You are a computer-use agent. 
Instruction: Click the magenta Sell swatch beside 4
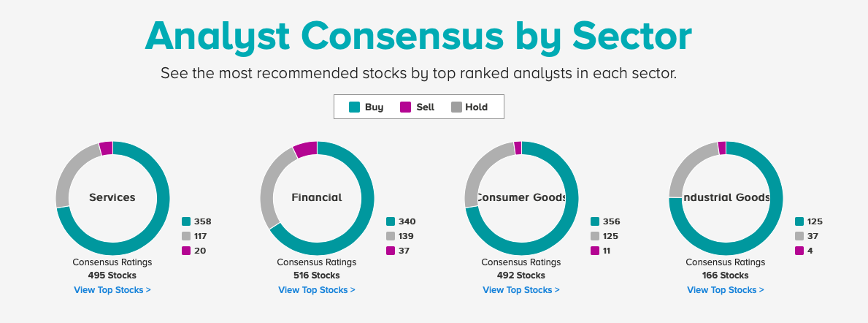pos(799,251)
